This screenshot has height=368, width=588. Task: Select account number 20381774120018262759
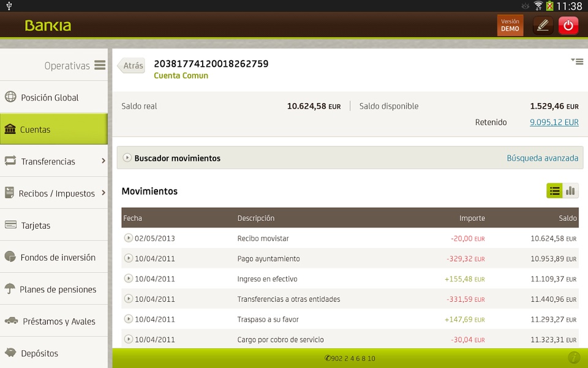(211, 64)
